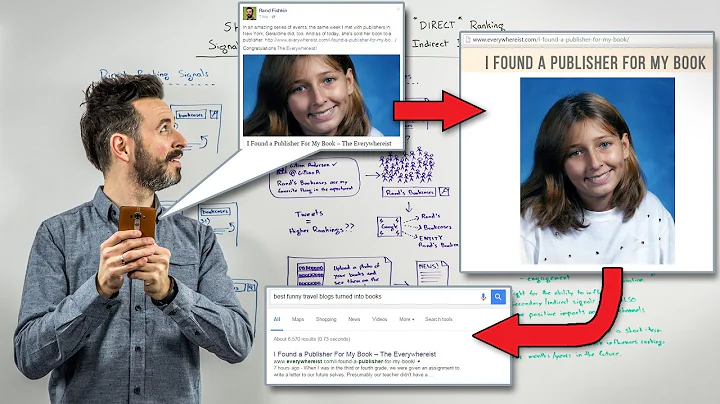Click the '7 hrs' post timestamp

pyautogui.click(x=264, y=17)
